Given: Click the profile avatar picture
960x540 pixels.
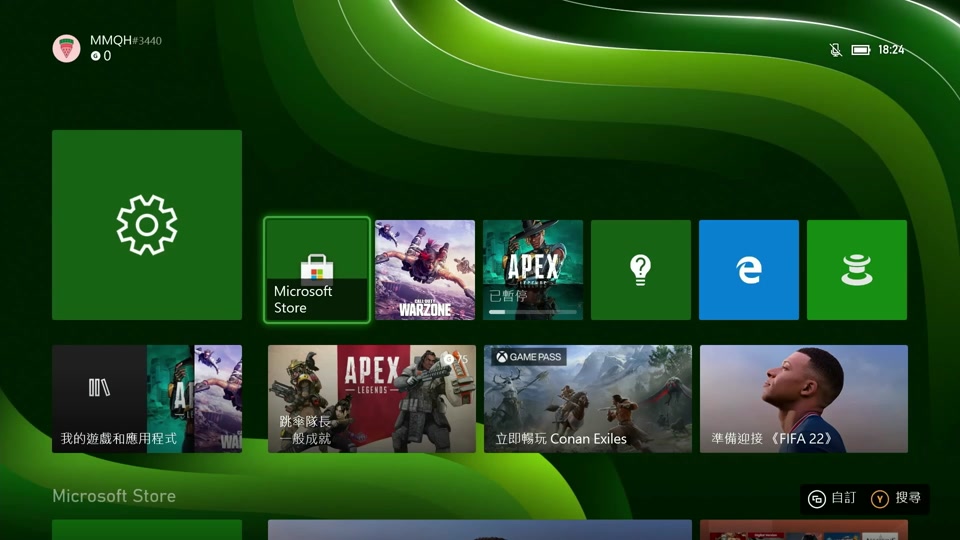Looking at the screenshot, I should (66, 48).
